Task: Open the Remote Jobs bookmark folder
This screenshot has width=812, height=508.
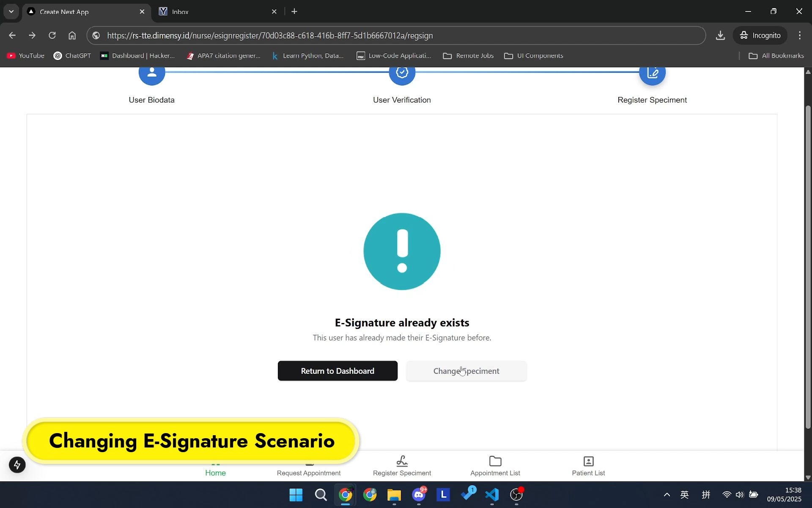Action: 468,56
